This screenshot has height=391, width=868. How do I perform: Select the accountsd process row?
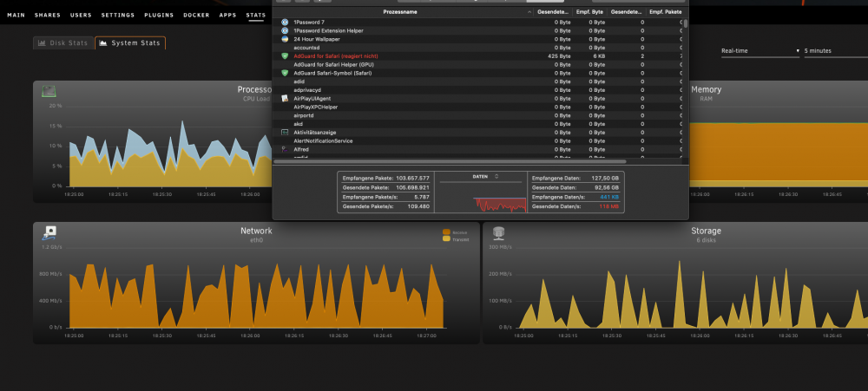[479, 48]
